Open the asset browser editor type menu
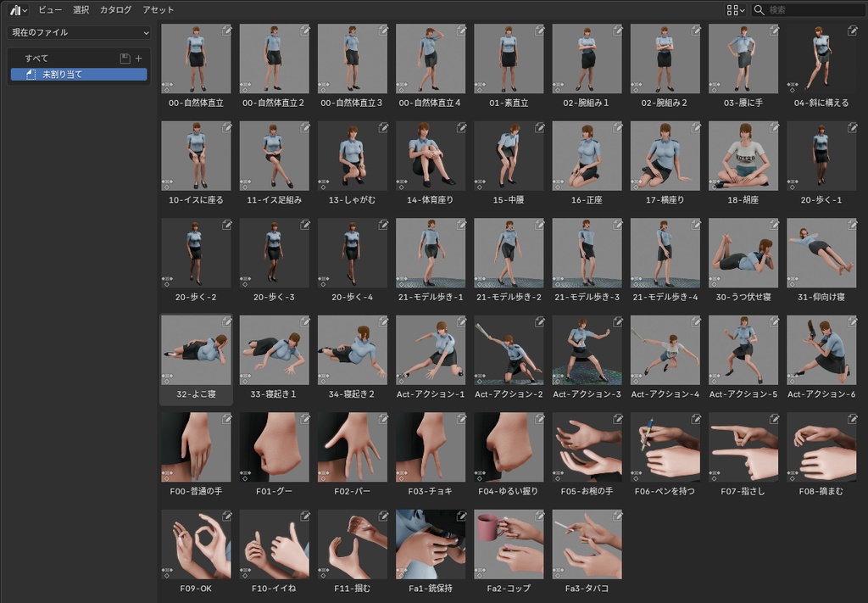Screen dimensions: 868x603 (19, 10)
